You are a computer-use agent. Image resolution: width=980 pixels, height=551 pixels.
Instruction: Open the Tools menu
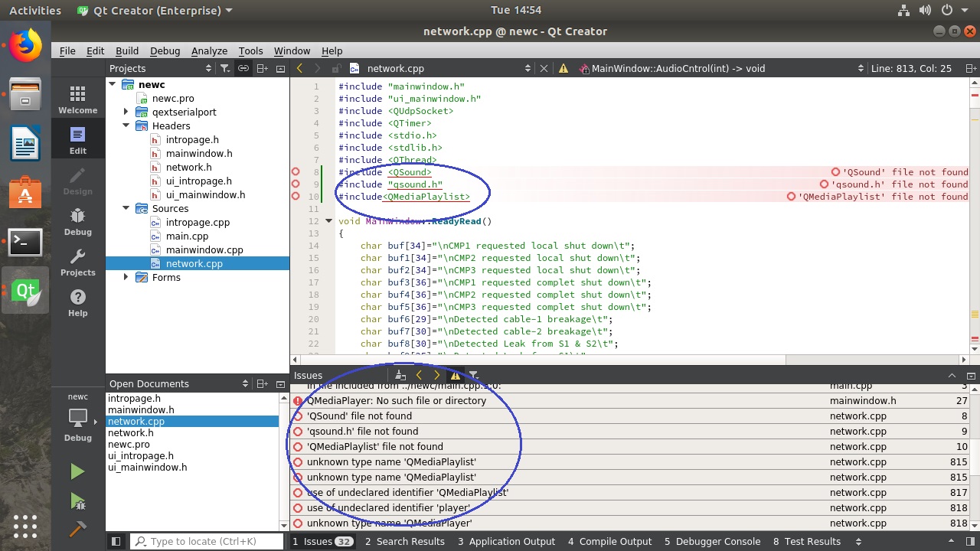(x=250, y=51)
